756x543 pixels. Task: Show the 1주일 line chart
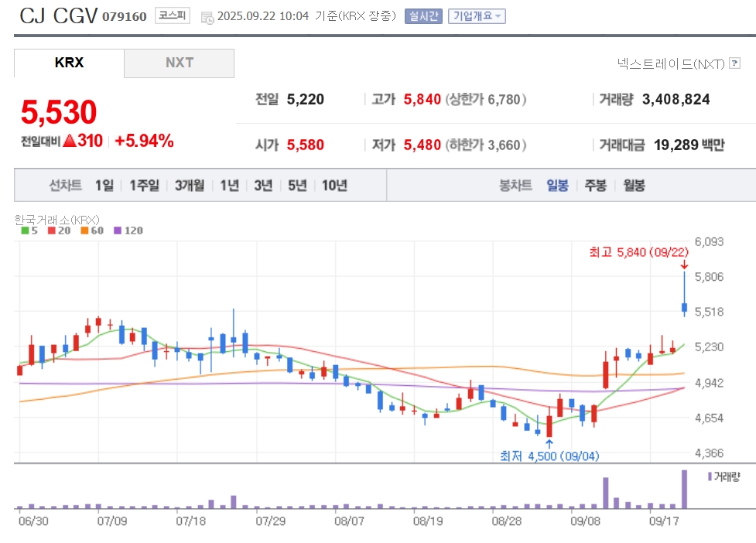click(144, 186)
